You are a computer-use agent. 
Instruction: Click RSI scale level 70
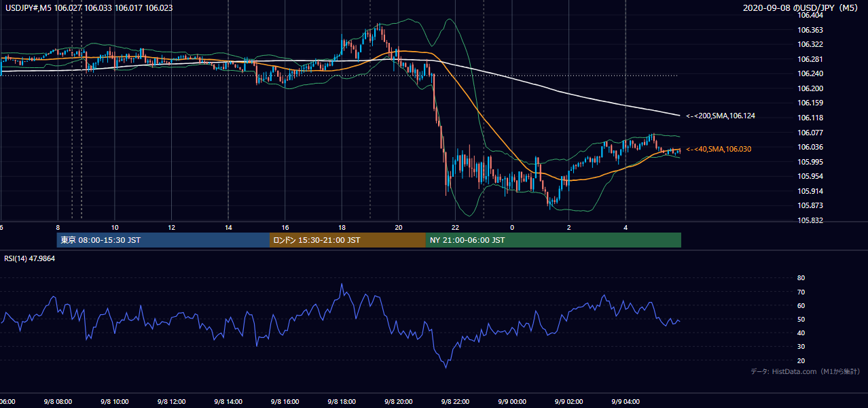801,292
